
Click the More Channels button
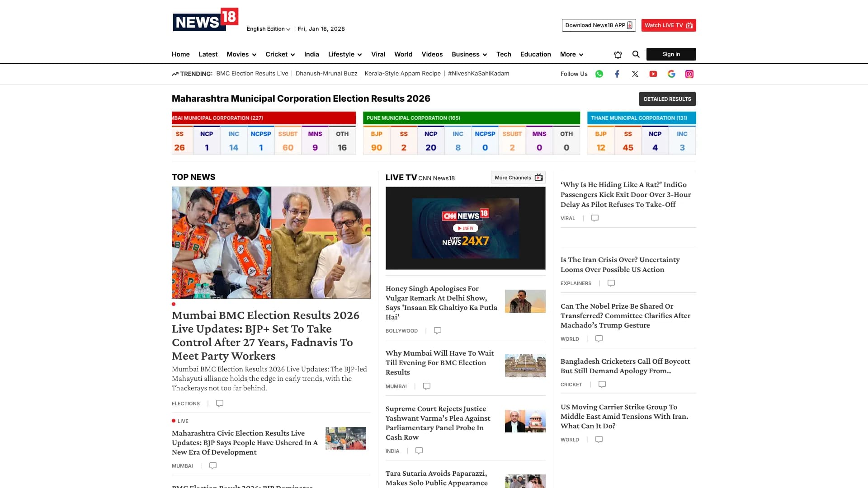coord(518,178)
